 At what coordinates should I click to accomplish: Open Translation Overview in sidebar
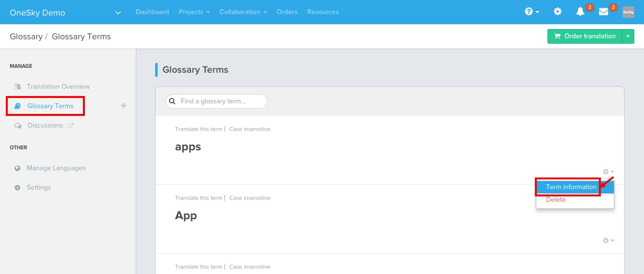pyautogui.click(x=58, y=86)
